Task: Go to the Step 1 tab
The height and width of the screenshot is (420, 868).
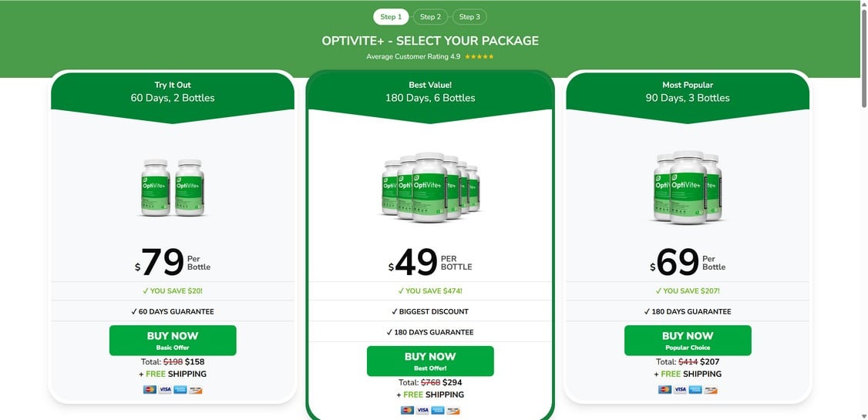Action: [x=391, y=17]
